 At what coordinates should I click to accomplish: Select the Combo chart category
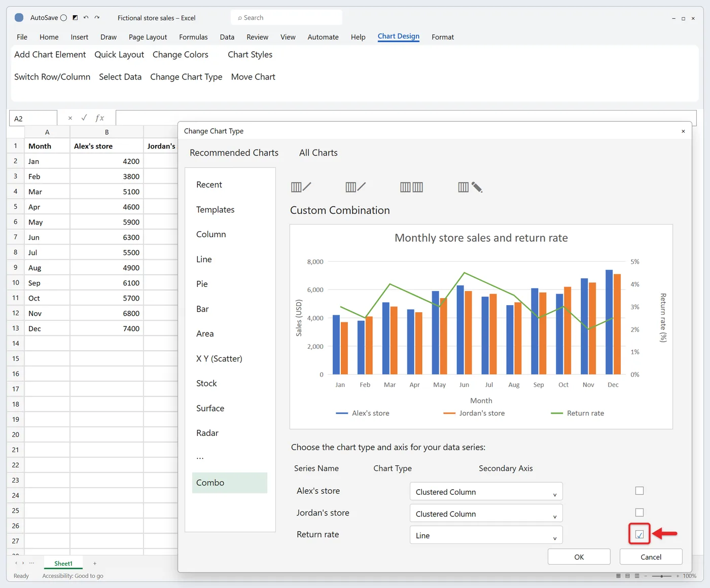pyautogui.click(x=230, y=483)
